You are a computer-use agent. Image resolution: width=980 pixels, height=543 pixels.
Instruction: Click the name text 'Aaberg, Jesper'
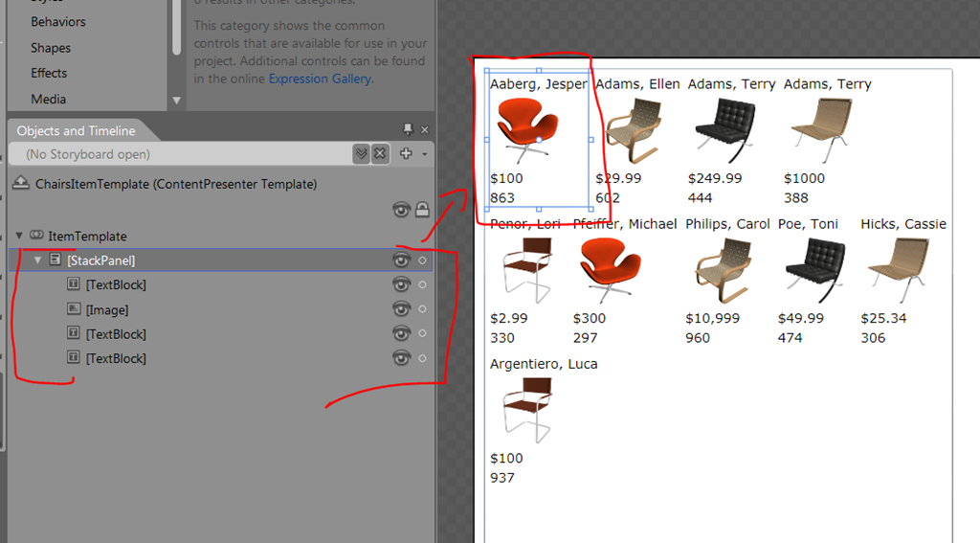click(x=538, y=84)
